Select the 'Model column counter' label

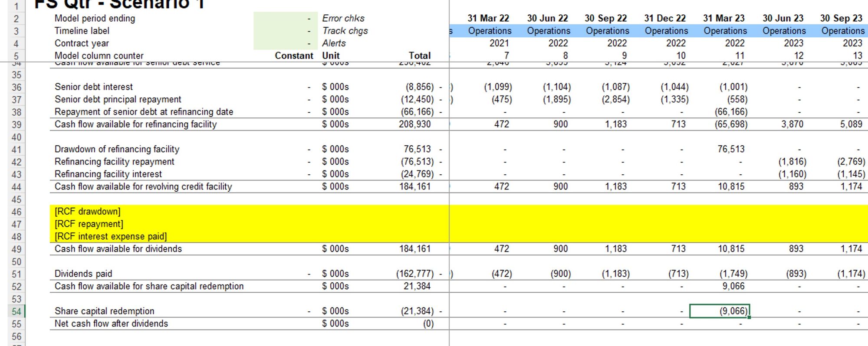tap(99, 55)
